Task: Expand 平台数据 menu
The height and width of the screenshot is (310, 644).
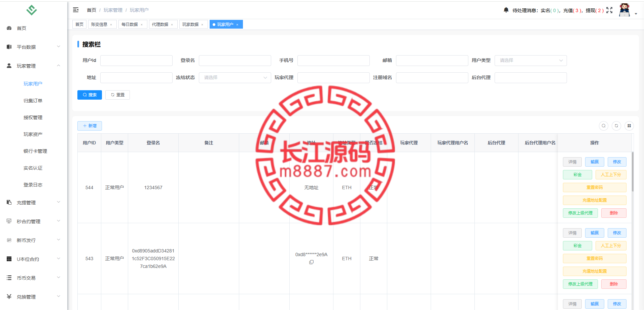Action: 34,47
